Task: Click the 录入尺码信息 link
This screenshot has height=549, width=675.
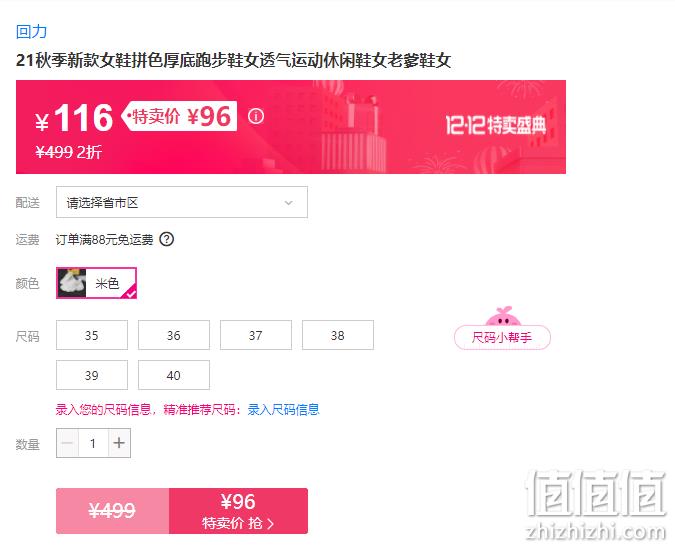Action: (x=283, y=409)
